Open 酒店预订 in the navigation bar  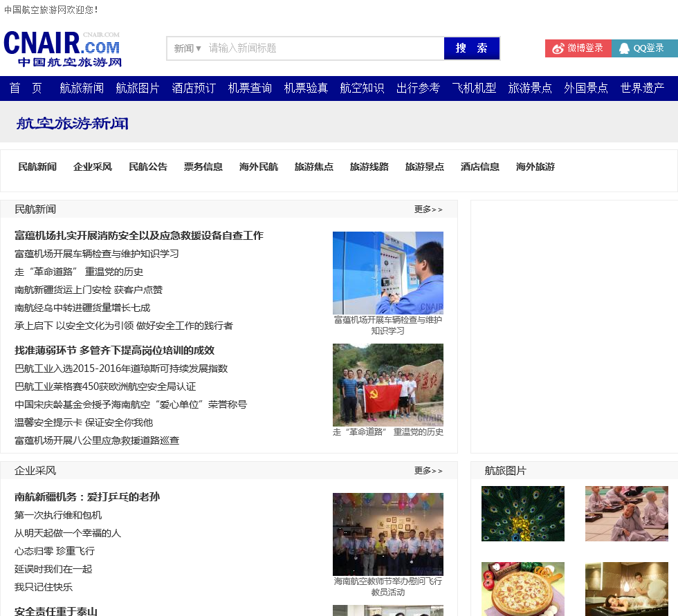pyautogui.click(x=194, y=88)
